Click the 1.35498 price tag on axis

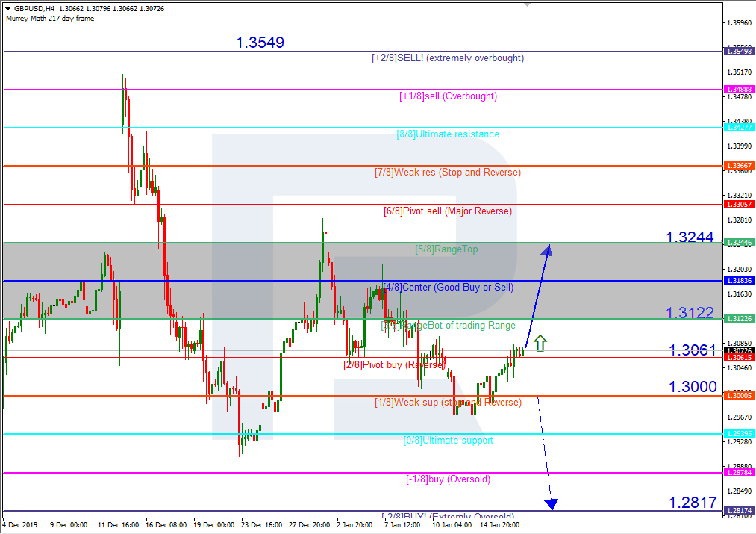(x=739, y=51)
